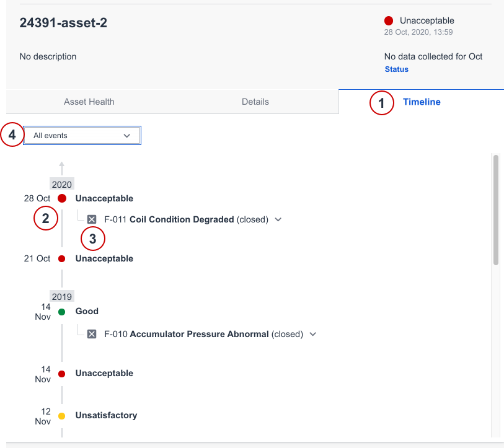The image size is (504, 448).
Task: Click the yellow Unsatisfactory status dot
Action: (x=61, y=416)
